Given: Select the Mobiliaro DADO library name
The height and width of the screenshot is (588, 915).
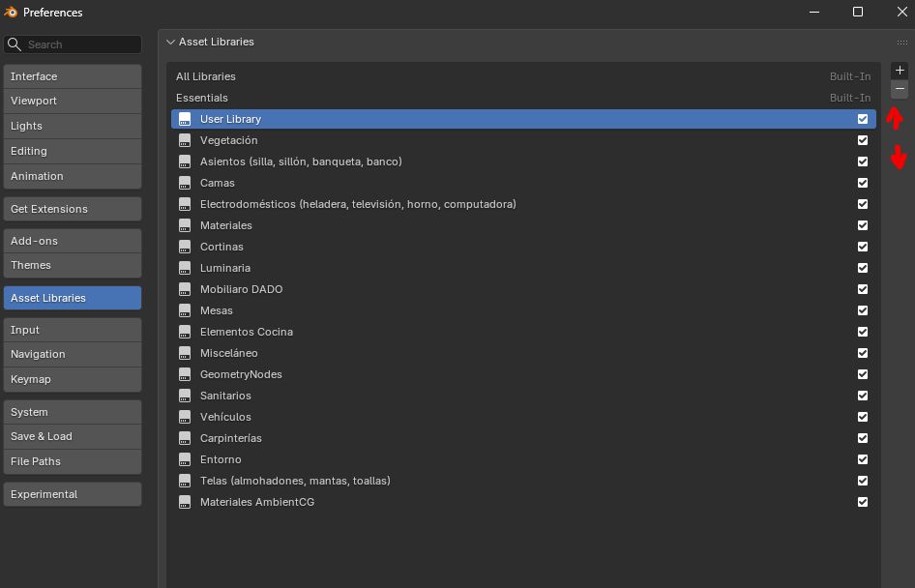Looking at the screenshot, I should point(242,289).
